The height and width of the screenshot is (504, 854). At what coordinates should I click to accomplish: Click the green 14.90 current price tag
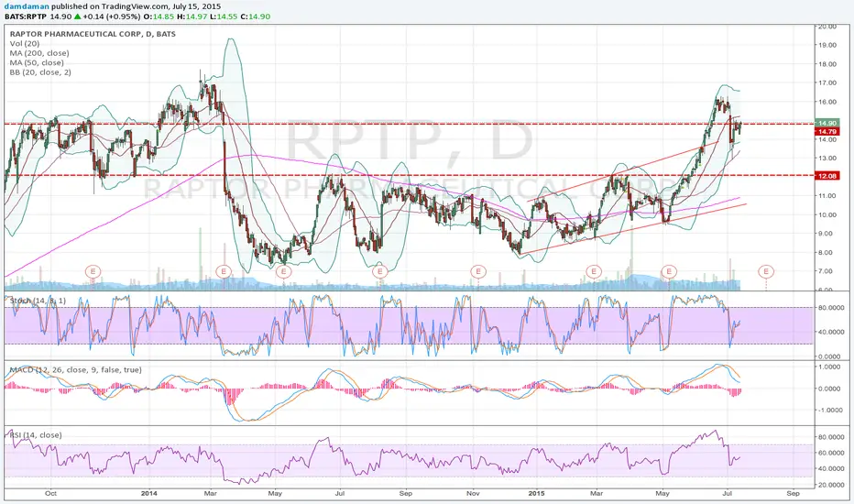827,123
